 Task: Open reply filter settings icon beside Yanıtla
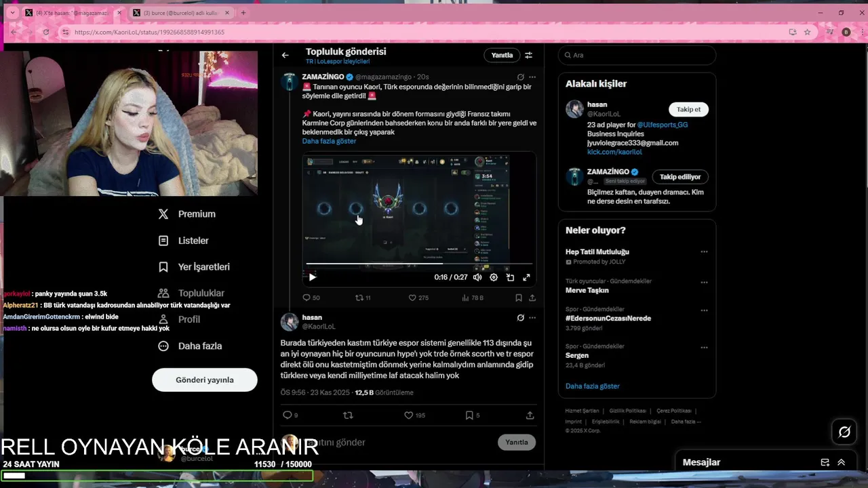(528, 55)
